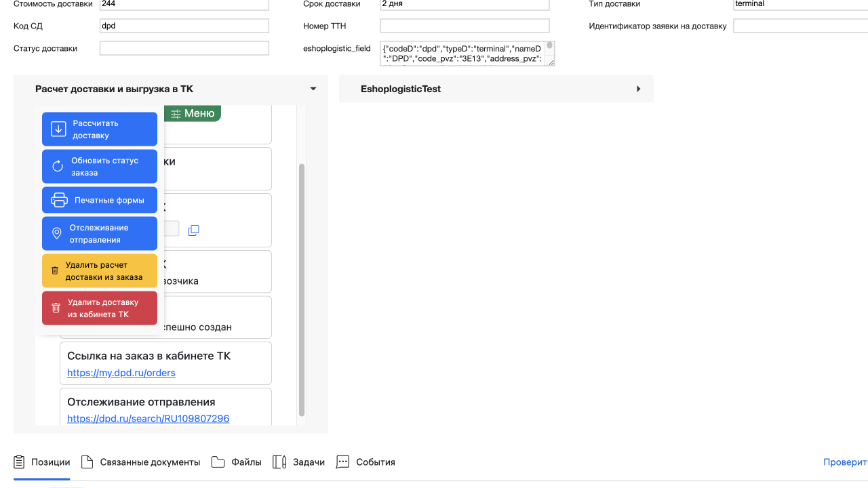Open the green Меню button
This screenshot has height=488, width=868.
tap(193, 114)
